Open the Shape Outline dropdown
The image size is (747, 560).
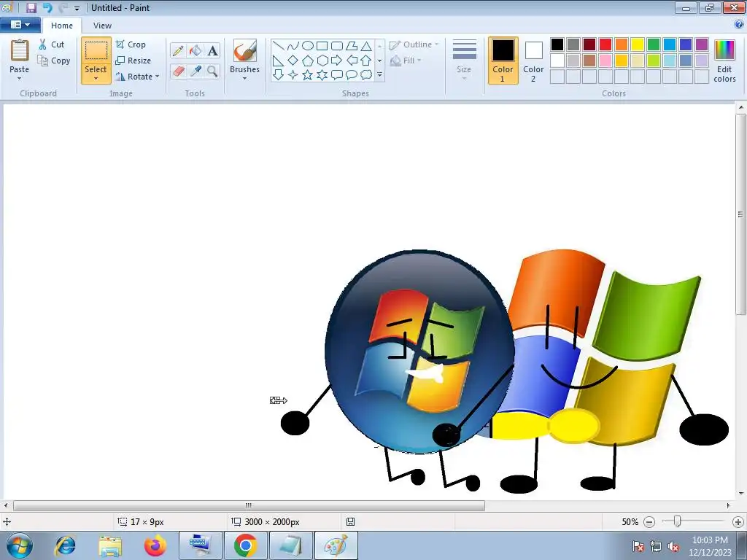point(414,44)
